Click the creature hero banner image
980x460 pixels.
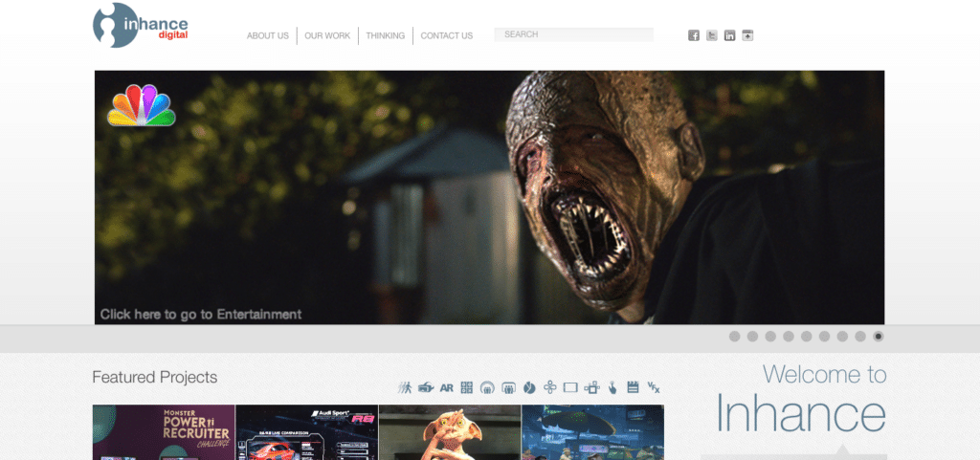coord(489,197)
